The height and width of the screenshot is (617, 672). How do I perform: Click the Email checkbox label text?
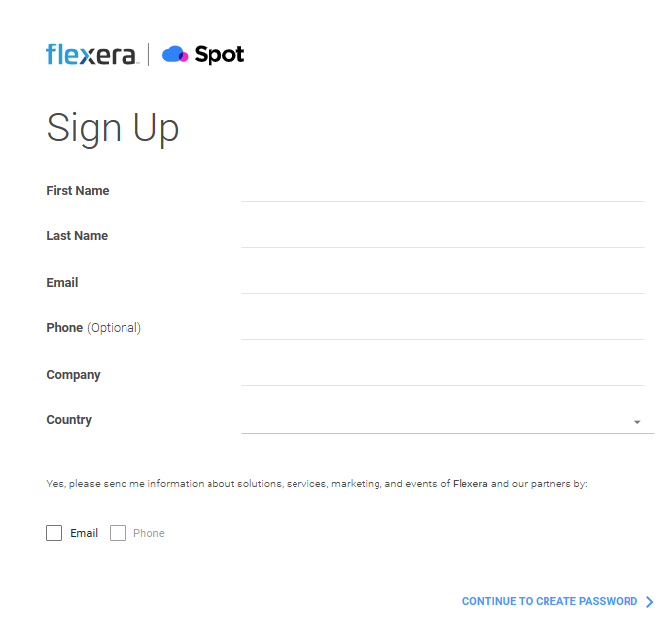tap(84, 533)
